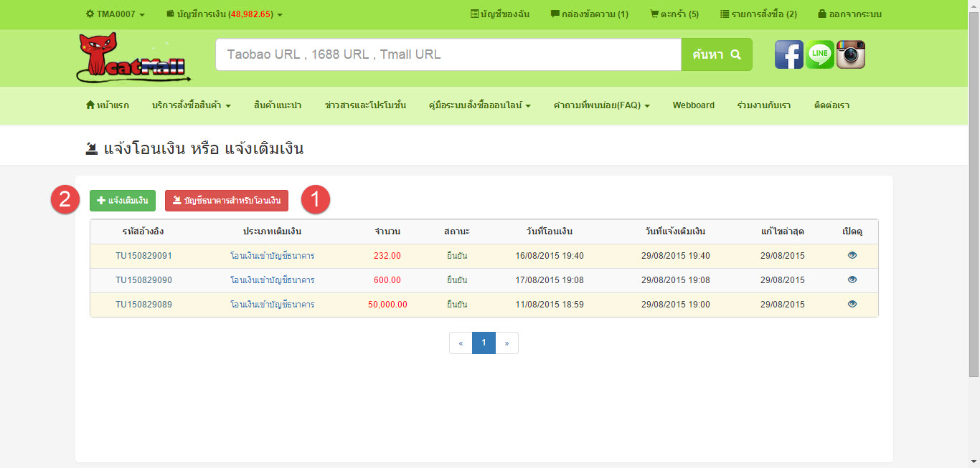980x468 pixels.
Task: View details of TU150829090 with eye icon
Action: click(x=852, y=280)
